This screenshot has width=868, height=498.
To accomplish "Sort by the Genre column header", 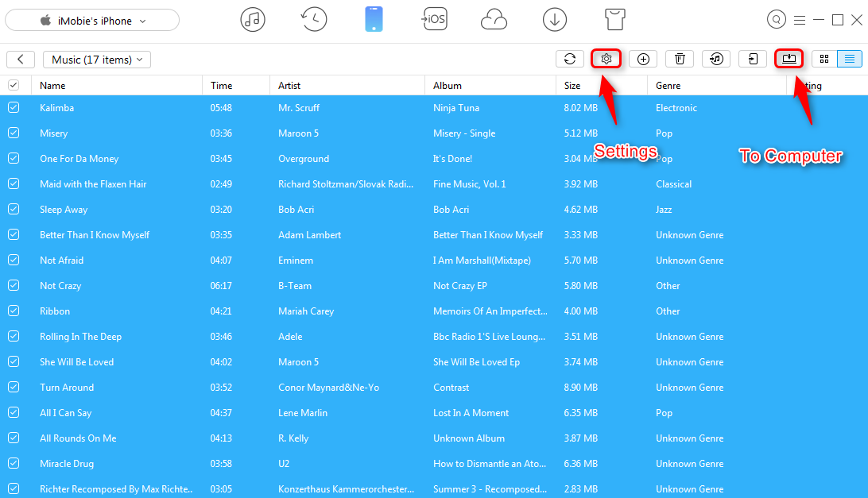I will click(668, 85).
